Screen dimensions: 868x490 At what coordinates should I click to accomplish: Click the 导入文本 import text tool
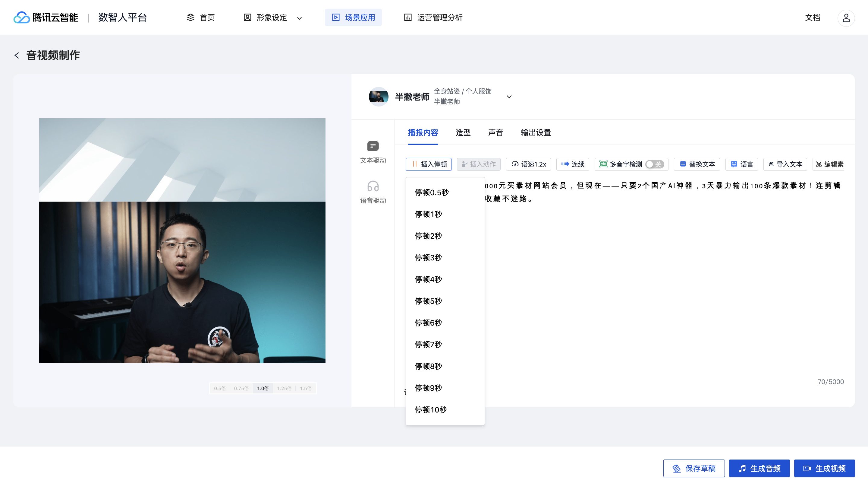[x=785, y=164]
